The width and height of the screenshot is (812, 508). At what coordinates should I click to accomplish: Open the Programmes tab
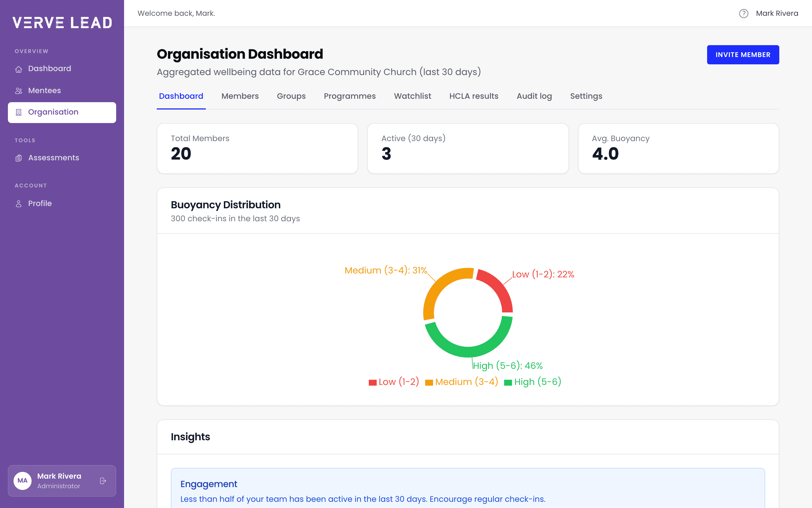click(x=350, y=96)
